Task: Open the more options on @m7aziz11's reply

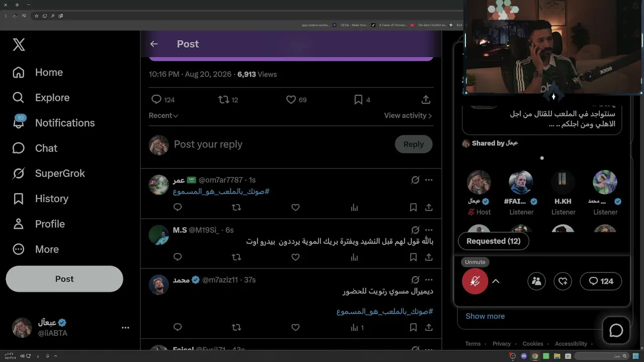Action: [x=429, y=280]
